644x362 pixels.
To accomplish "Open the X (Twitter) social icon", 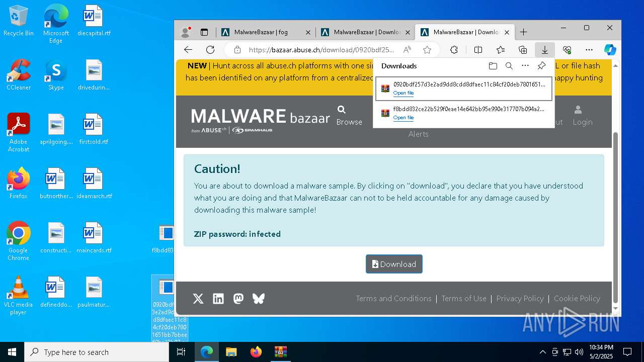I will click(x=198, y=299).
